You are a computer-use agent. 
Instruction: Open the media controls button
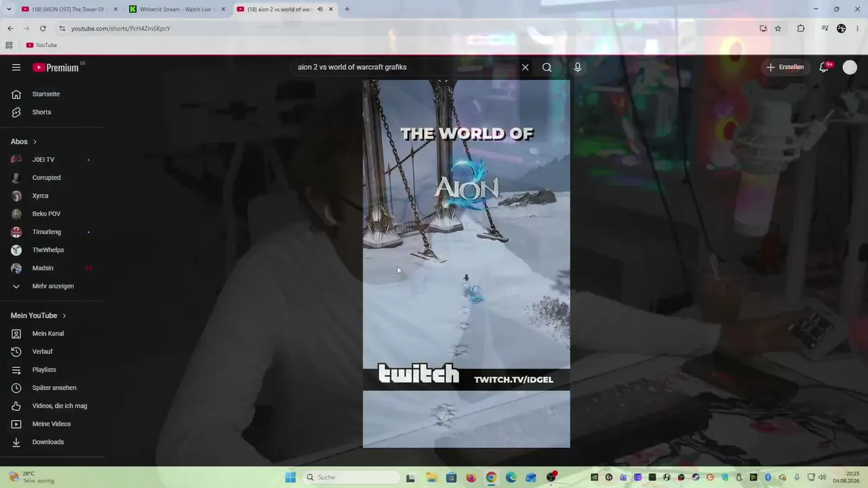pos(825,28)
